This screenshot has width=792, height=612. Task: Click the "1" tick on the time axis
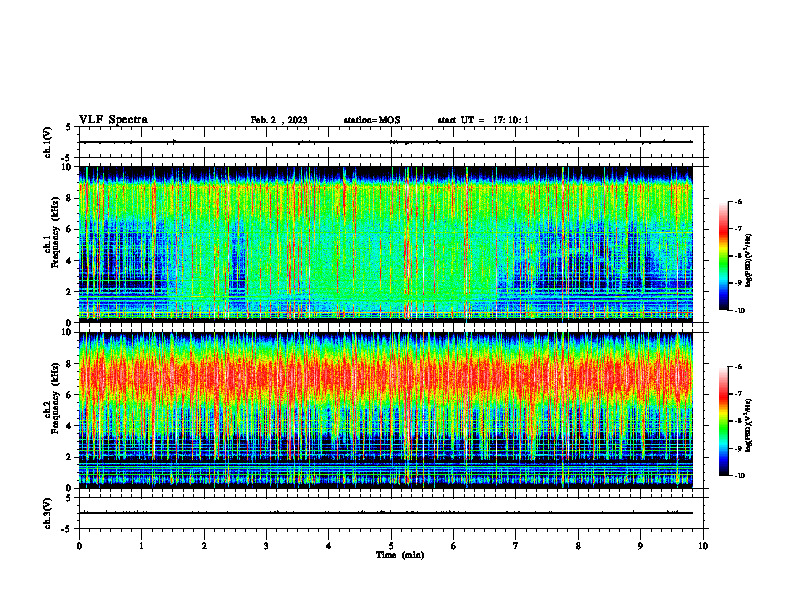[141, 546]
